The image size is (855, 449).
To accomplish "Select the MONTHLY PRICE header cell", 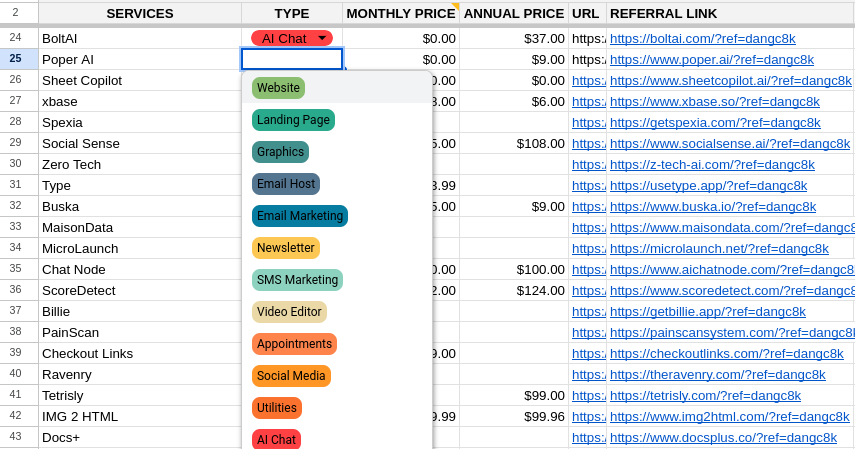I will click(x=401, y=14).
